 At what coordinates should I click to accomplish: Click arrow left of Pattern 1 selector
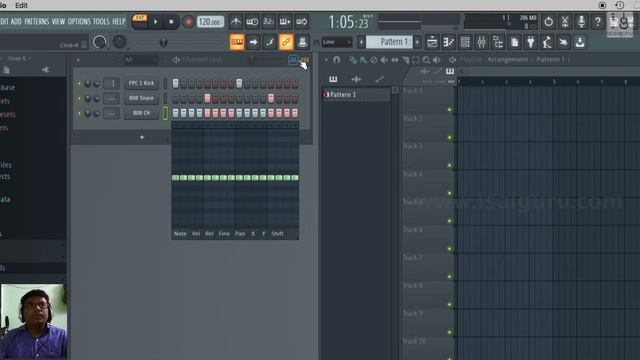tap(361, 42)
